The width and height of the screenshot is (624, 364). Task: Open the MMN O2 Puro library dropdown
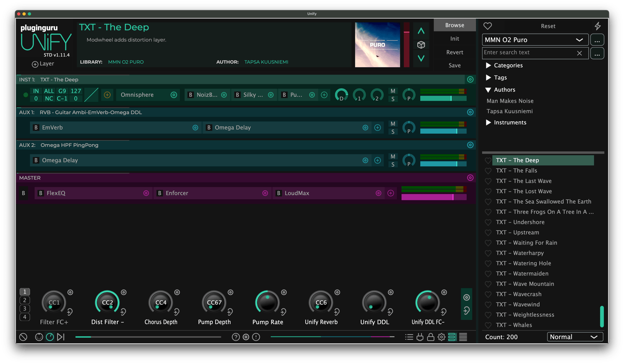pyautogui.click(x=535, y=40)
